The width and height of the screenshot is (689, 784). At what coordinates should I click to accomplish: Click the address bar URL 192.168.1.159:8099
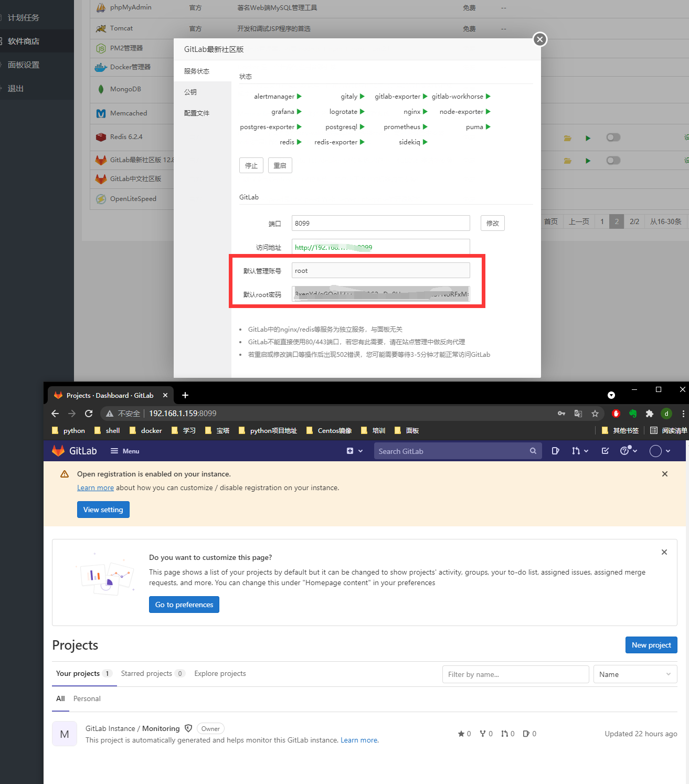183,414
